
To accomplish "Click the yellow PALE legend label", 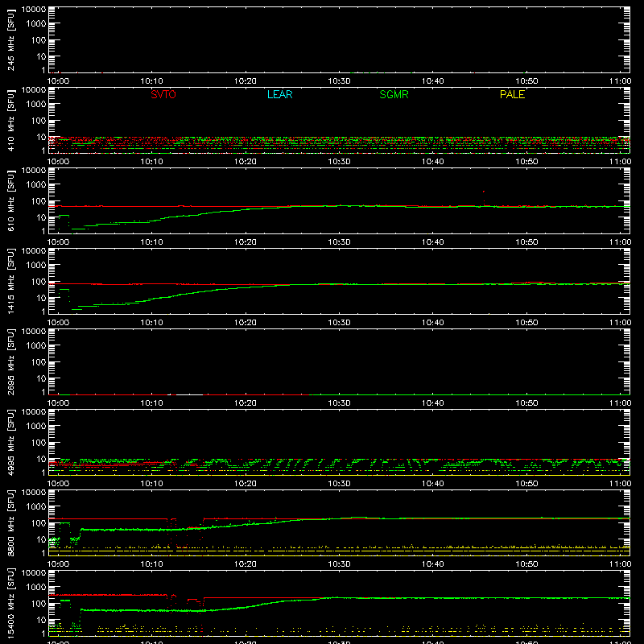I will pyautogui.click(x=512, y=94).
